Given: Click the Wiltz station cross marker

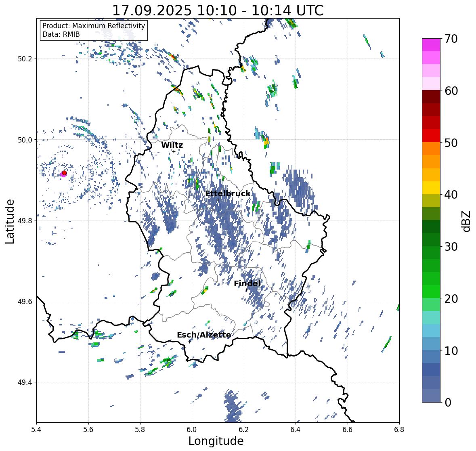Looking at the screenshot, I should [174, 151].
